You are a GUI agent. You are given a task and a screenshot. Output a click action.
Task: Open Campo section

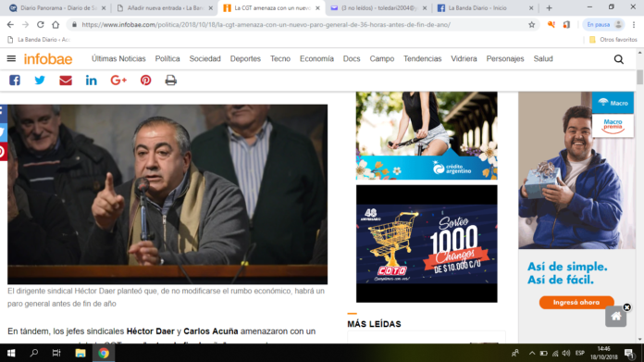coord(382,58)
